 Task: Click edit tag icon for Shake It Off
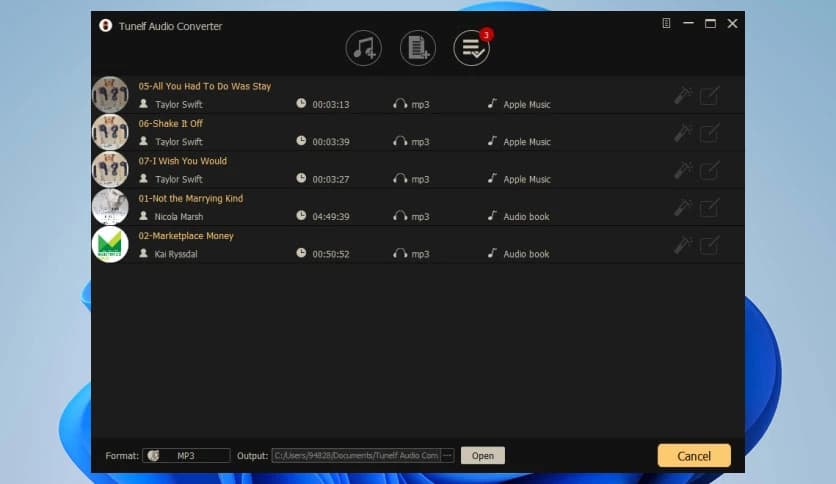point(709,133)
